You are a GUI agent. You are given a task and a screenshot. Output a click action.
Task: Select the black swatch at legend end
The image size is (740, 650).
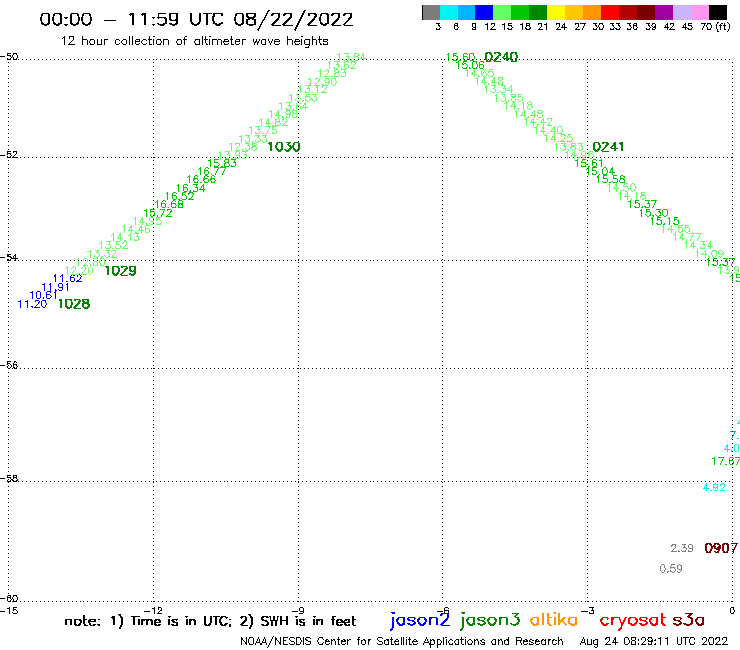(717, 13)
